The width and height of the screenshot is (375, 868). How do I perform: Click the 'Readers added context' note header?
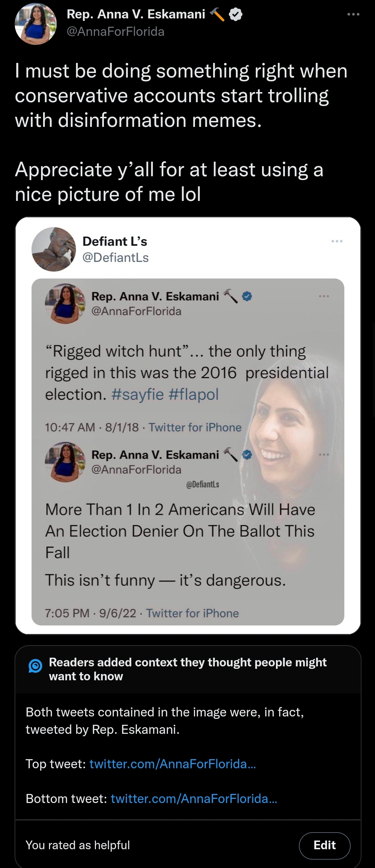(x=188, y=669)
